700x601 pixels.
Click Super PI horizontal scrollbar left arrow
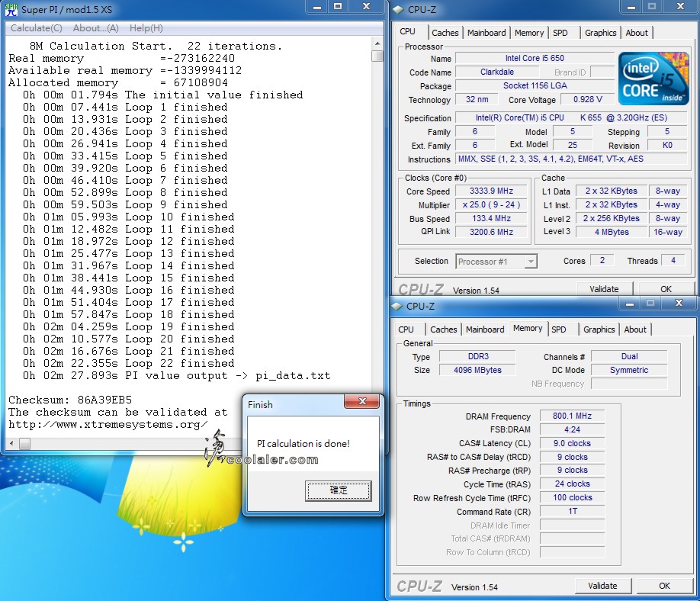[x=11, y=444]
